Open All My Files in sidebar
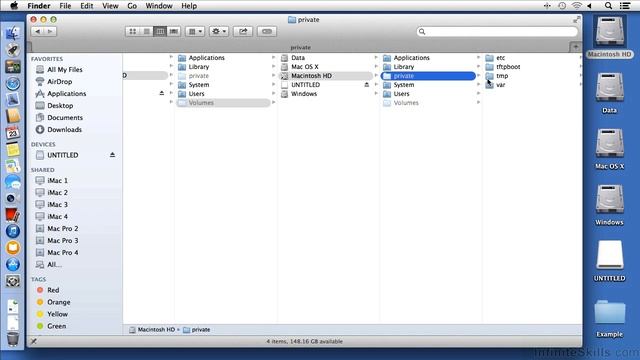 click(65, 70)
